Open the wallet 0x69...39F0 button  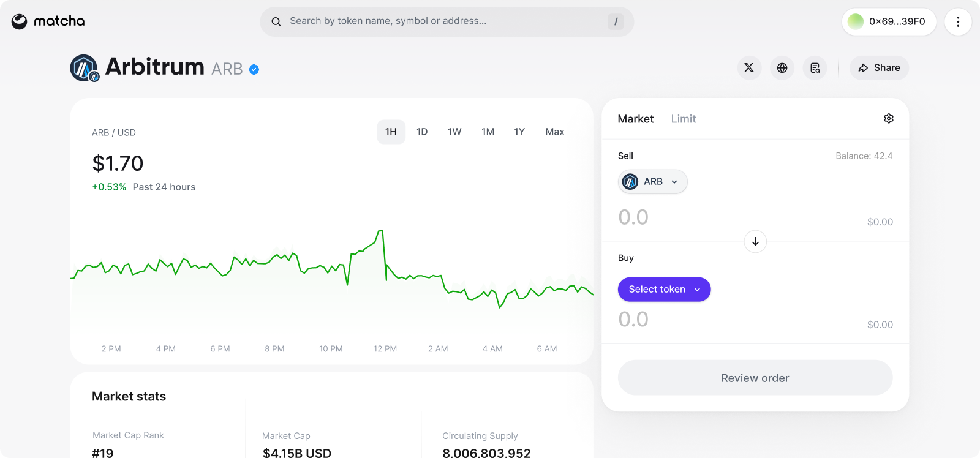pyautogui.click(x=889, y=21)
